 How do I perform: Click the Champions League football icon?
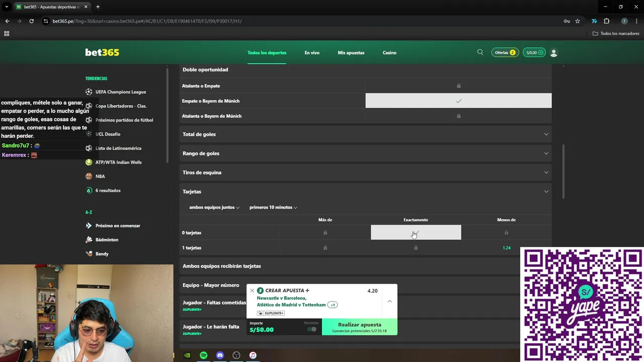(x=89, y=92)
